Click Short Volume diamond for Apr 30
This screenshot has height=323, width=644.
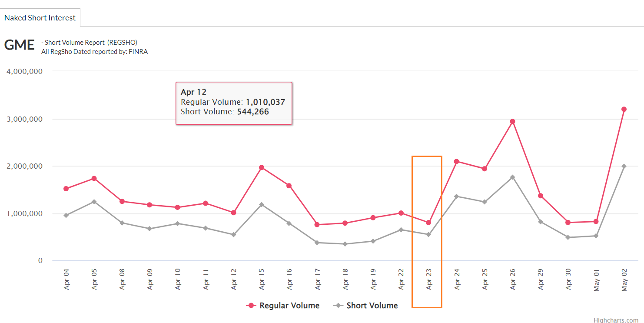pyautogui.click(x=568, y=237)
